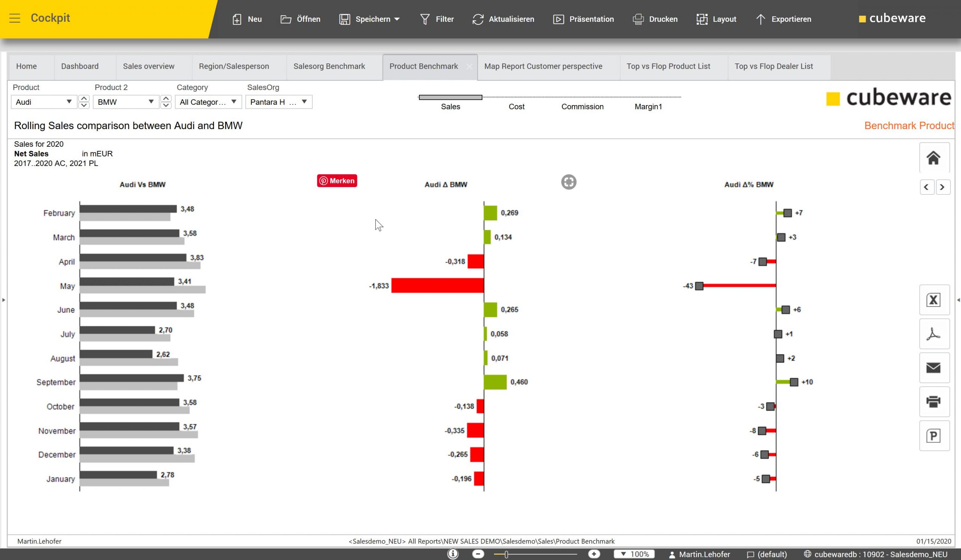This screenshot has width=961, height=560.
Task: Open the 100% zoom level dropdown
Action: (634, 554)
